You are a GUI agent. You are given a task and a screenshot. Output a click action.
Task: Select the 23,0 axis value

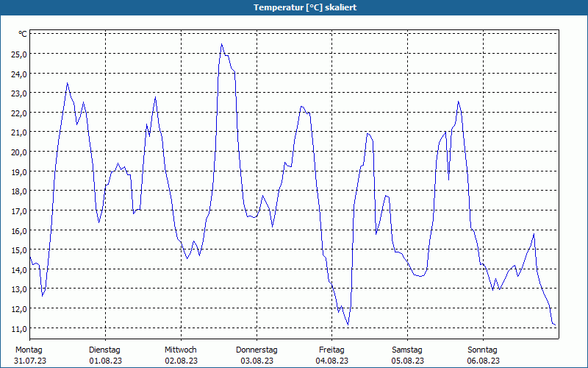pyautogui.click(x=19, y=93)
